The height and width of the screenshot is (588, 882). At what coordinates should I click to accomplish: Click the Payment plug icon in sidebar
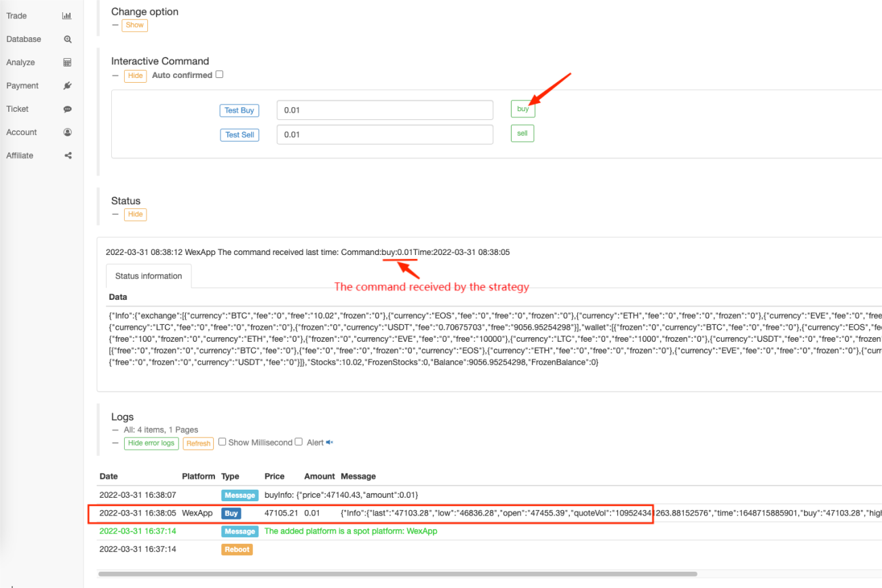pos(67,85)
